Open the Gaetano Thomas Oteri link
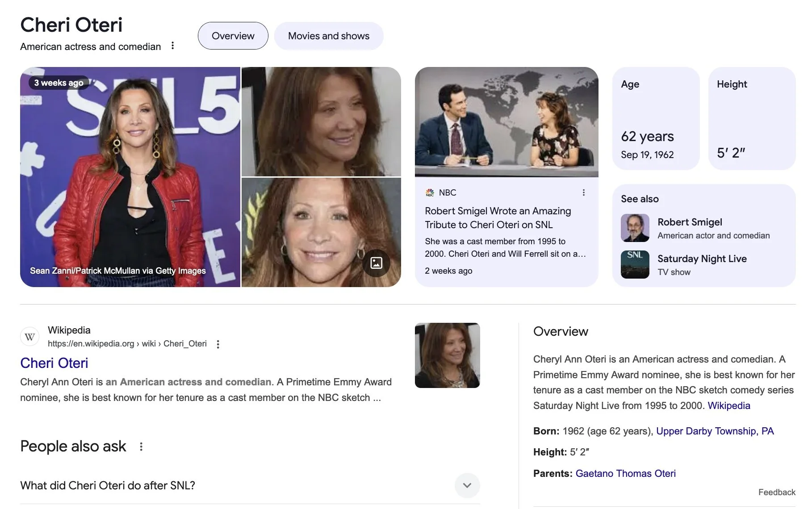 625,473
